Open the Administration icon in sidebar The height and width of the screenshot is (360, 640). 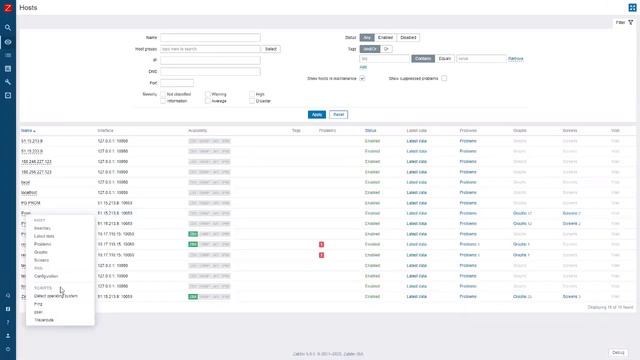point(8,95)
